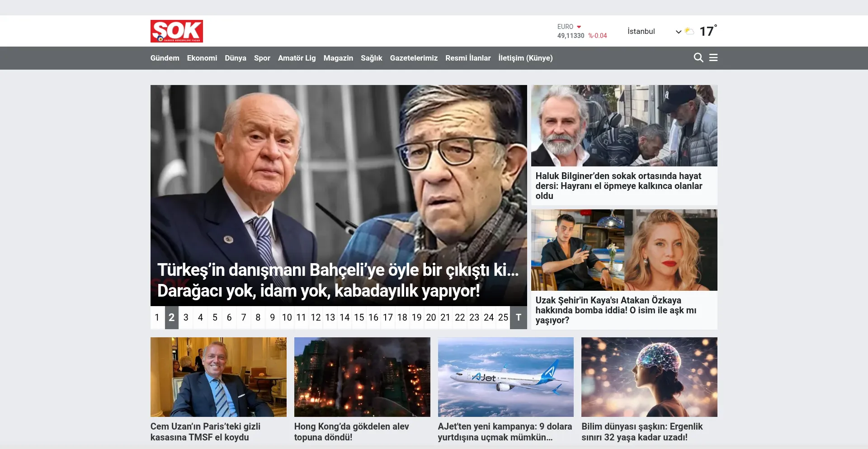Go to the Amatör Lig section
Viewport: 868px width, 449px height.
point(297,58)
